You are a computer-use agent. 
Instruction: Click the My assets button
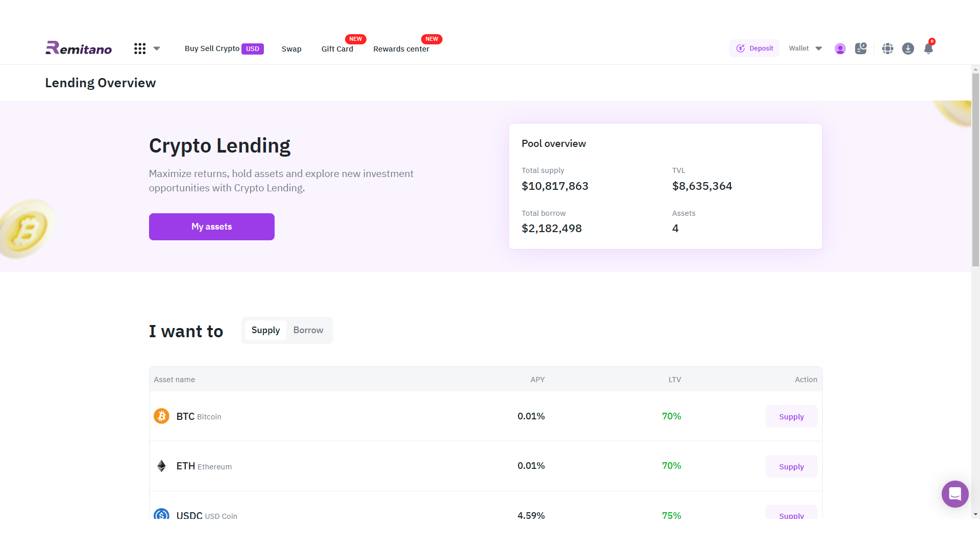tap(211, 227)
